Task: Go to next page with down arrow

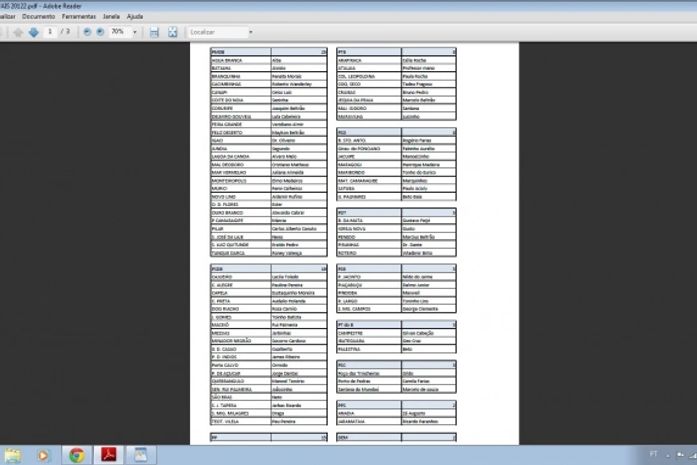Action: (33, 32)
